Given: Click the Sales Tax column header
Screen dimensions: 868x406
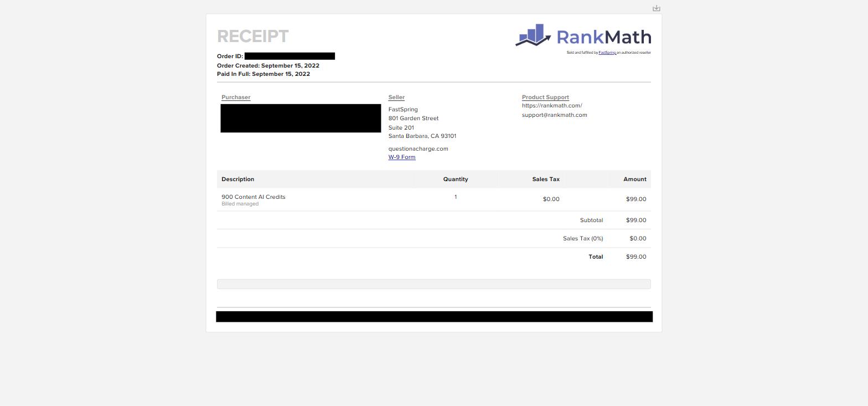Looking at the screenshot, I should [546, 179].
